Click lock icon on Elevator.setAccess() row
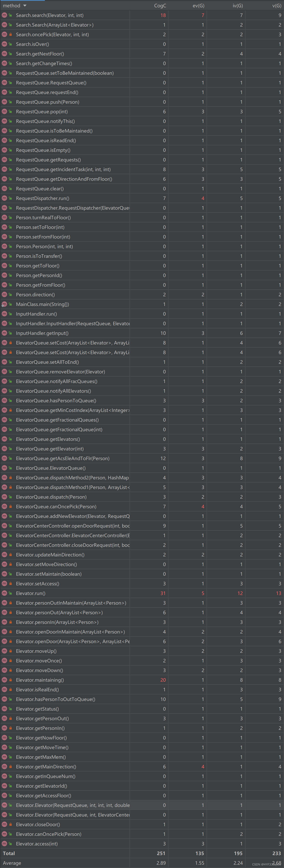The image size is (284, 868). (10, 584)
